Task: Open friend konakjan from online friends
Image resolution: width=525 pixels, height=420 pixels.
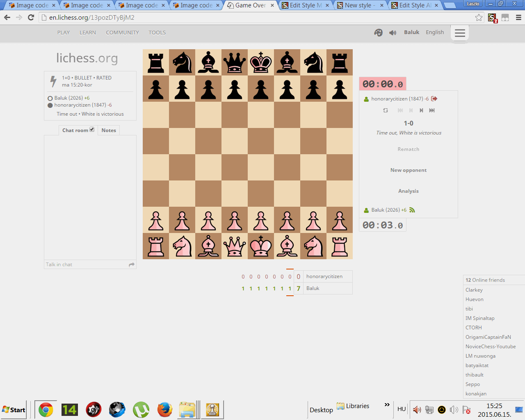Action: tap(476, 394)
